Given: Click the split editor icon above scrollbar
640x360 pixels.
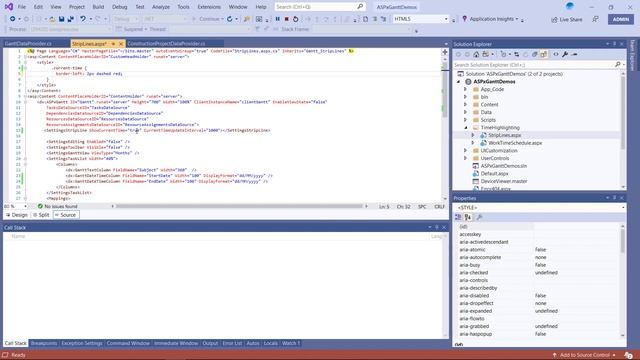Looking at the screenshot, I should click(445, 52).
